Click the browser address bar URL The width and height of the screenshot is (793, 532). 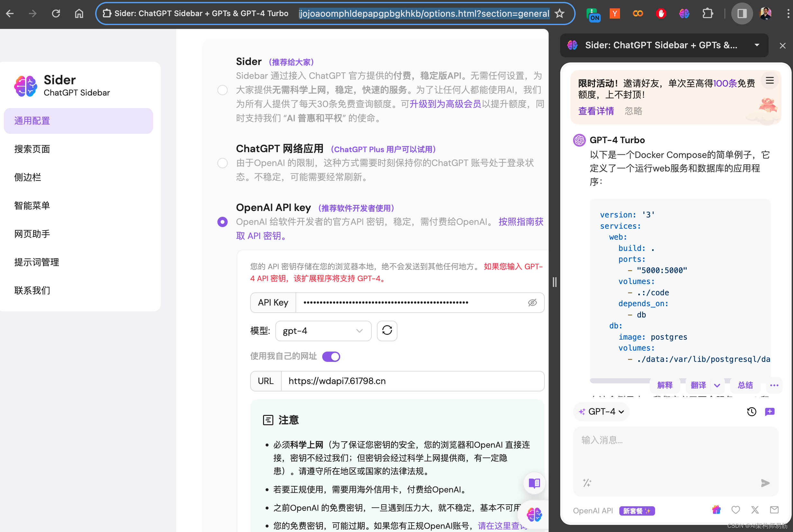click(424, 14)
